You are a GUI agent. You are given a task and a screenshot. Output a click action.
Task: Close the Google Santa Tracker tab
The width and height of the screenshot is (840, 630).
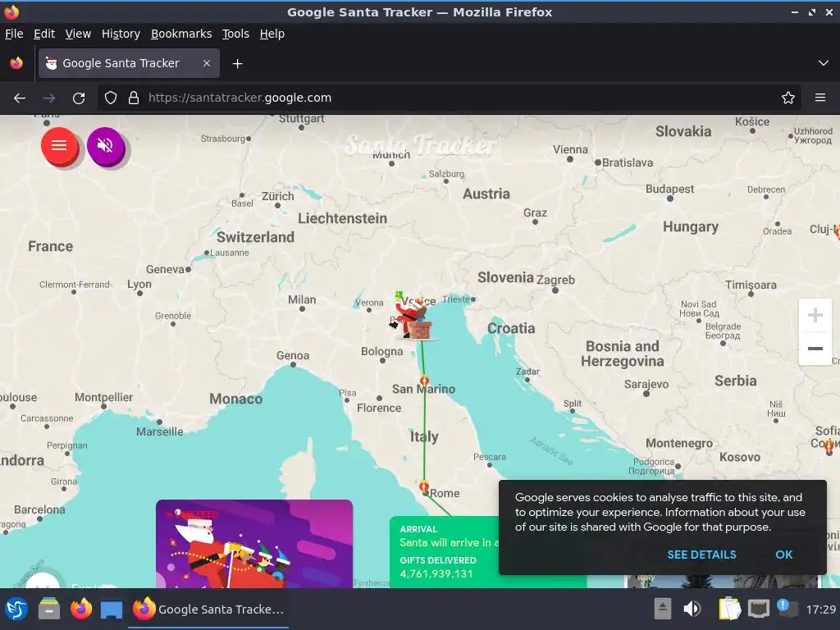[x=207, y=63]
